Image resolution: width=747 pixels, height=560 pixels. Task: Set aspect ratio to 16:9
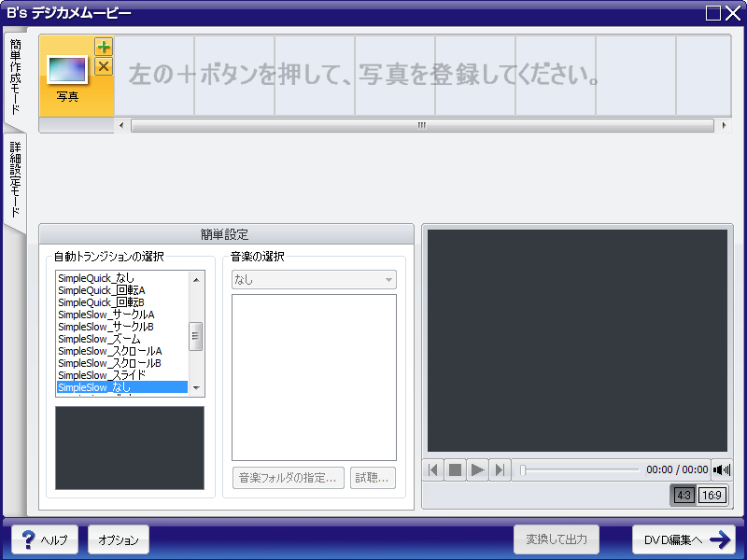coord(712,496)
